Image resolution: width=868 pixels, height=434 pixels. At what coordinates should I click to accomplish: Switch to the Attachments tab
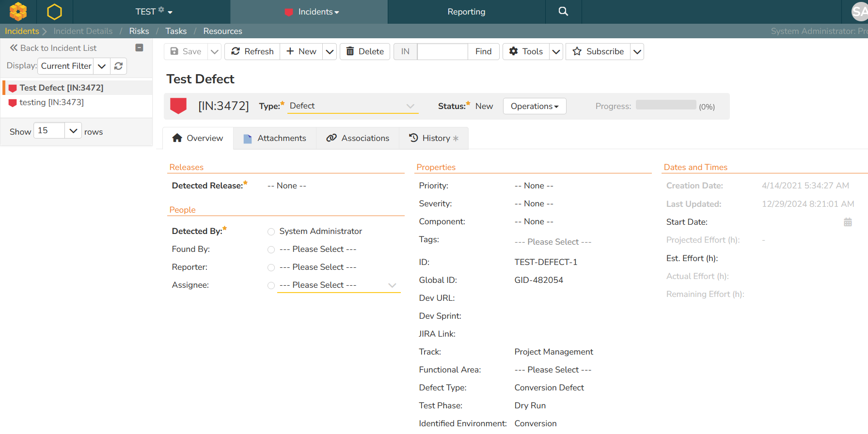275,138
